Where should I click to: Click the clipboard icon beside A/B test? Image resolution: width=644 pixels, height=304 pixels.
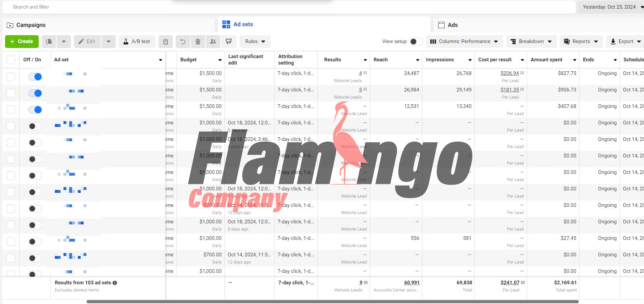coord(166,42)
